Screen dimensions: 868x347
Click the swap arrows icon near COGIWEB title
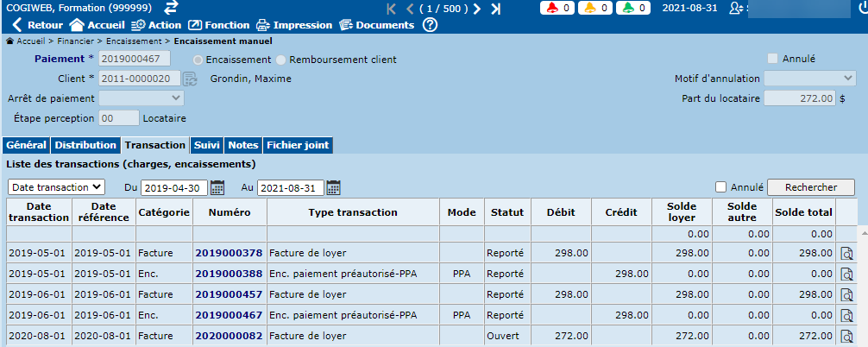pyautogui.click(x=172, y=8)
